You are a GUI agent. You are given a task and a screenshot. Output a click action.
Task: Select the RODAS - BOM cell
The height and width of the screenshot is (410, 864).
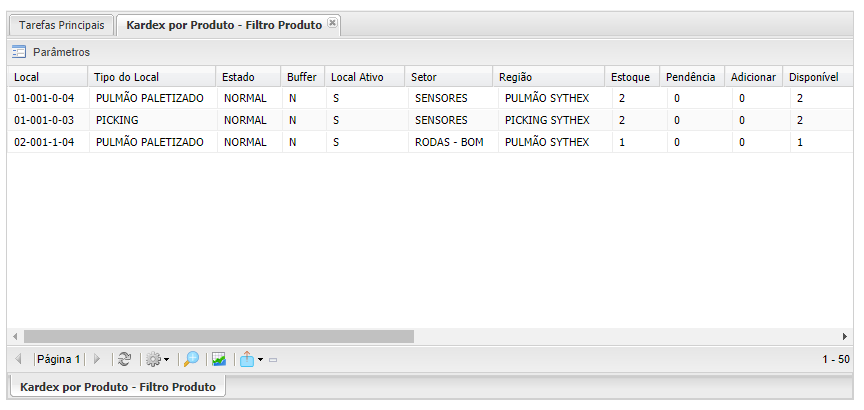point(448,142)
